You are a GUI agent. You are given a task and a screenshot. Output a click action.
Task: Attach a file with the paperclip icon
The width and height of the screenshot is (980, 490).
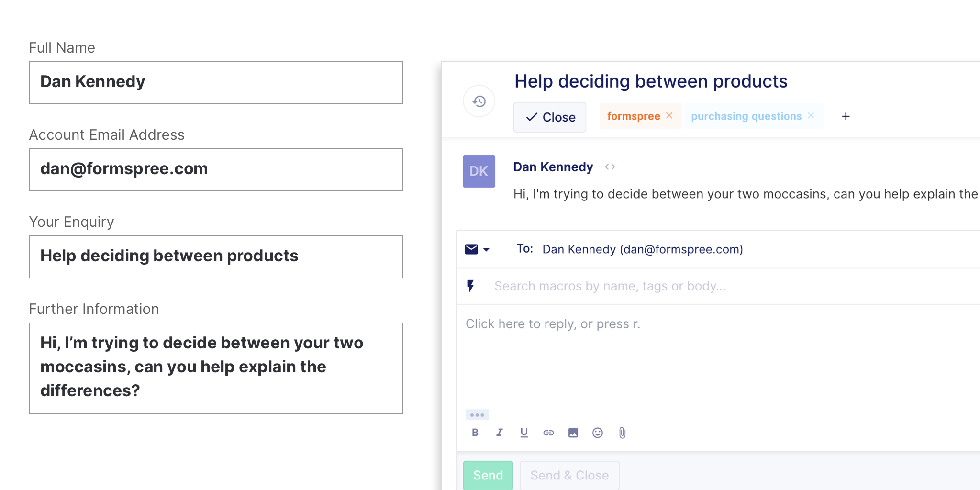point(622,433)
